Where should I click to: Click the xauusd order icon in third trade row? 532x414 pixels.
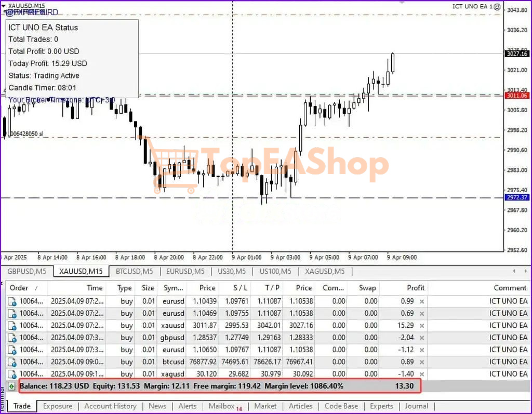pos(11,325)
